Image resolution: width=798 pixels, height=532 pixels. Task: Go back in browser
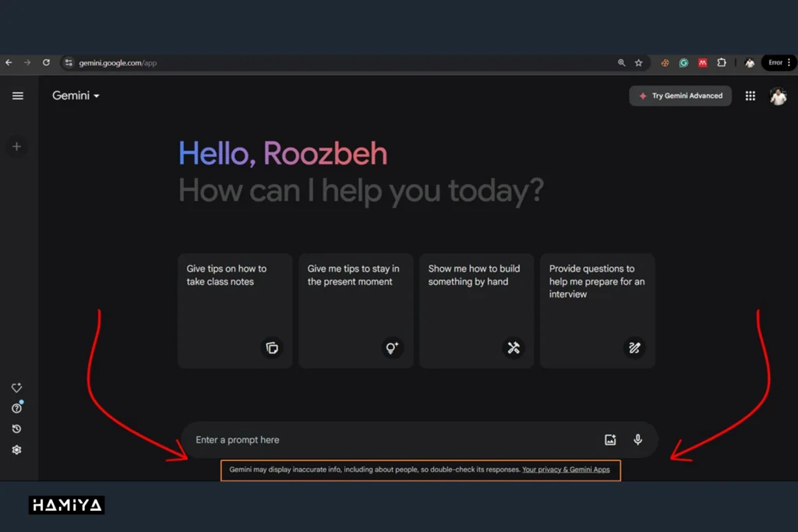tap(9, 62)
